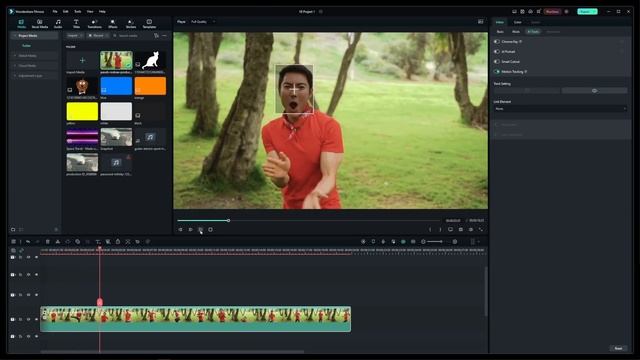
Task: Switch to the Color properties tab
Action: click(x=518, y=22)
